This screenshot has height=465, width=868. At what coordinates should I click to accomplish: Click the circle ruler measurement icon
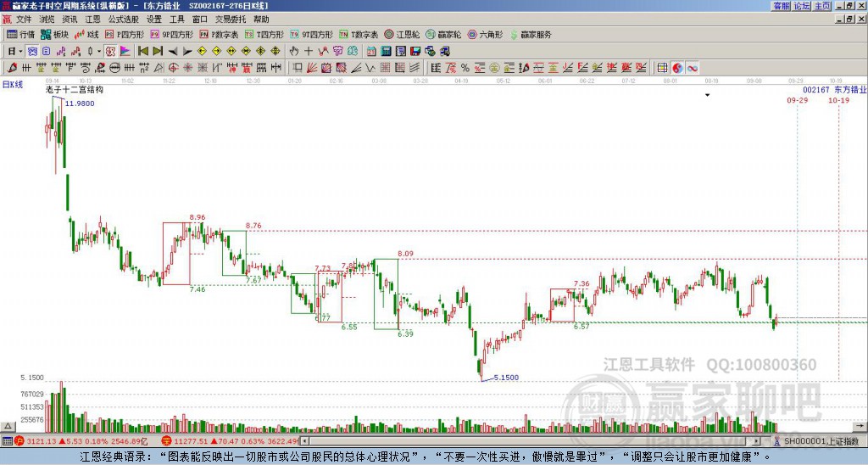pos(114,68)
